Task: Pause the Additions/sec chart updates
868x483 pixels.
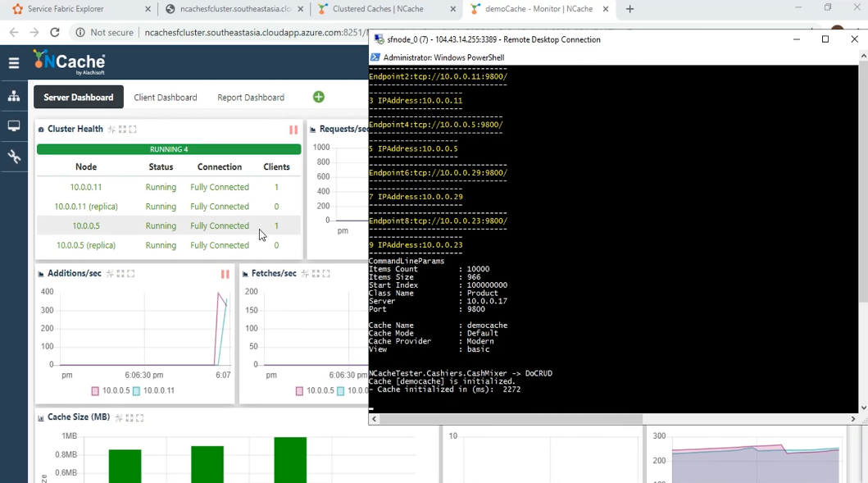Action: pyautogui.click(x=225, y=274)
